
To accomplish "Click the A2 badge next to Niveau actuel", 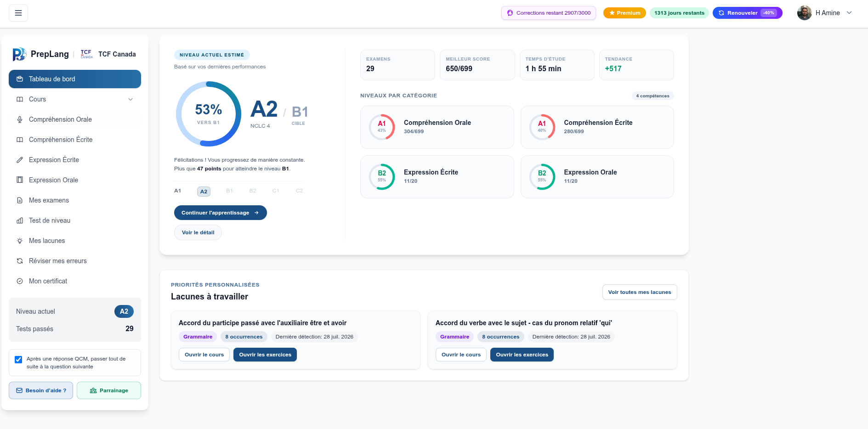I will point(124,311).
